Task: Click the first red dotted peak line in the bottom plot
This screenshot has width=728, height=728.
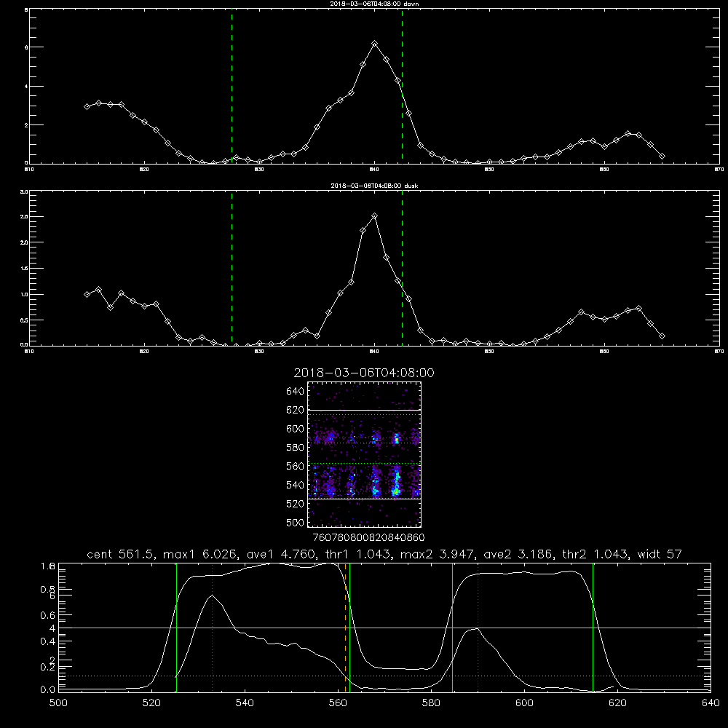Action: pos(212,628)
